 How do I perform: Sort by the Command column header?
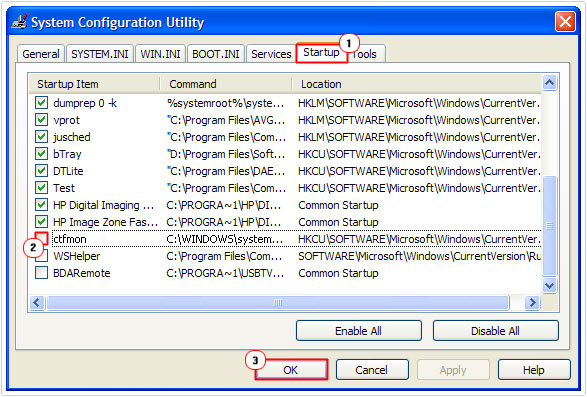click(226, 84)
